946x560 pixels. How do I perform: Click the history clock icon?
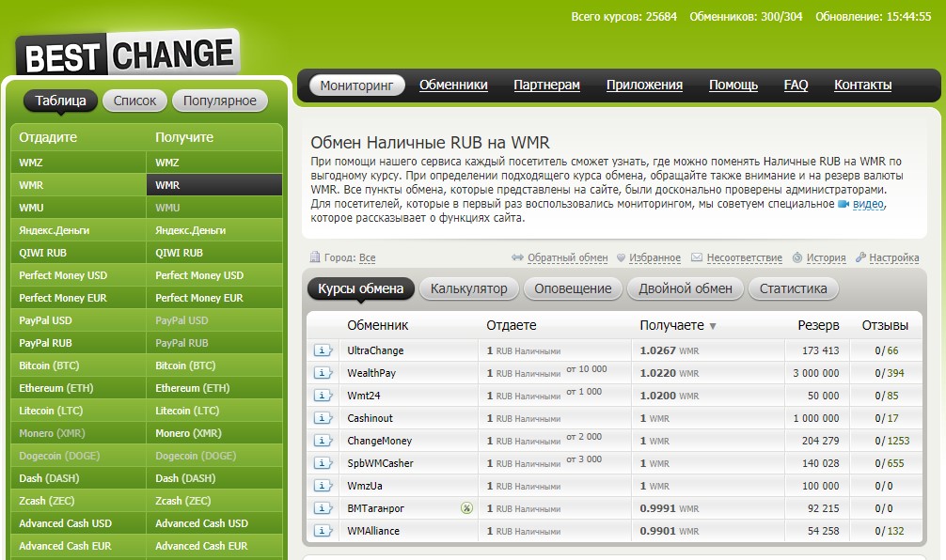coord(797,257)
